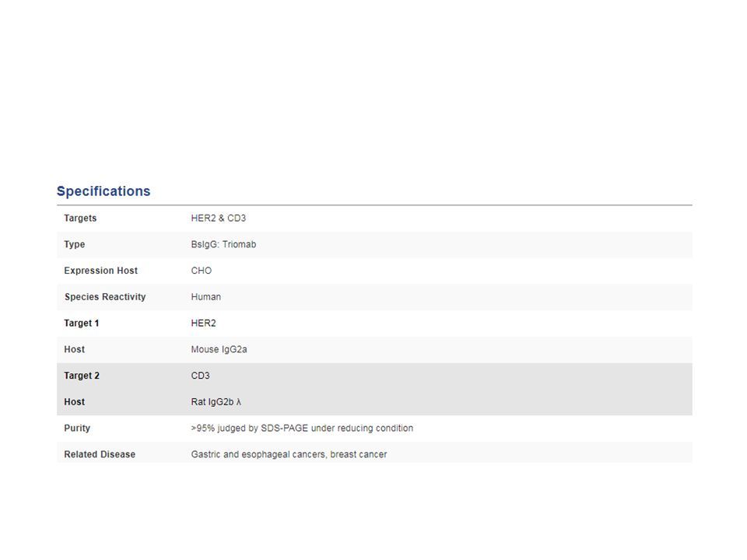Screen dimensions: 747x560
Task: Select the SDS-PAGE purity description
Action: (x=302, y=428)
